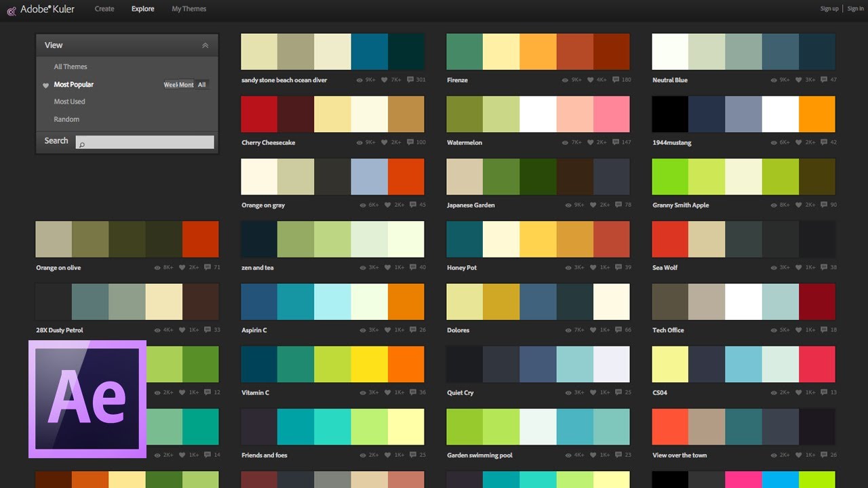Image resolution: width=868 pixels, height=488 pixels.
Task: Click the eye icon for sandy stone beach ocean diver
Action: coord(360,80)
